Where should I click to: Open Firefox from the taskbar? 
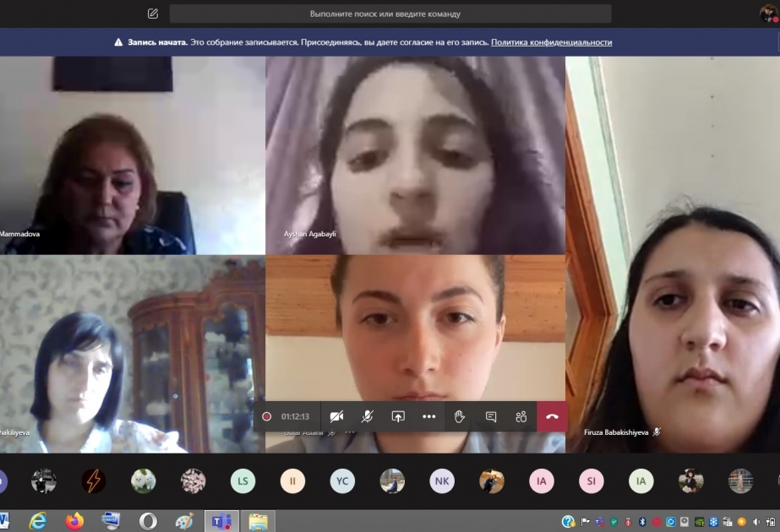point(74,521)
